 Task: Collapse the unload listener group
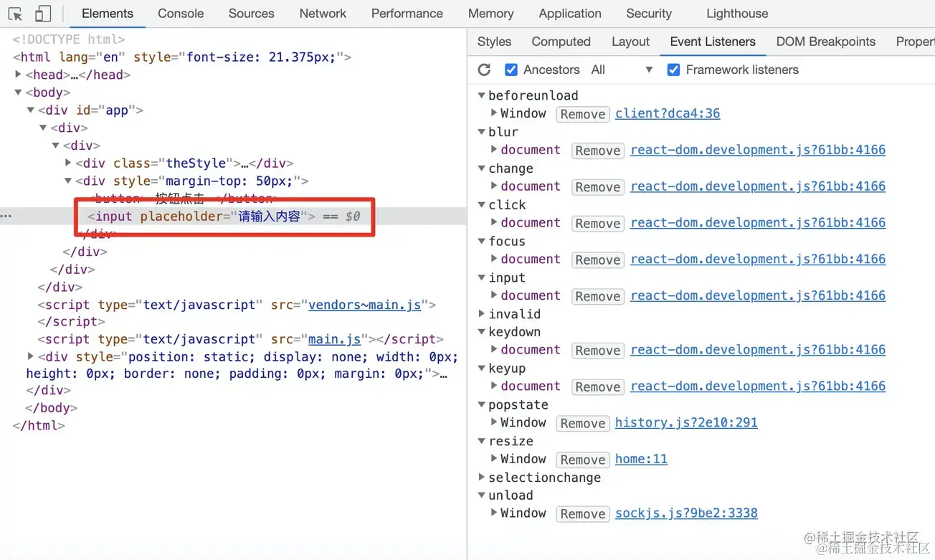(x=482, y=495)
